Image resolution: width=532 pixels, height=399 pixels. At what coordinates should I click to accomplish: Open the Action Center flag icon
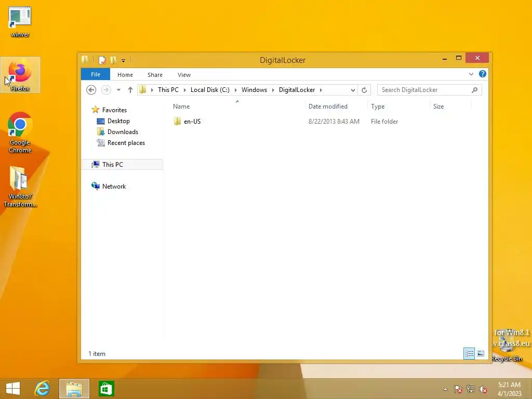coord(458,389)
